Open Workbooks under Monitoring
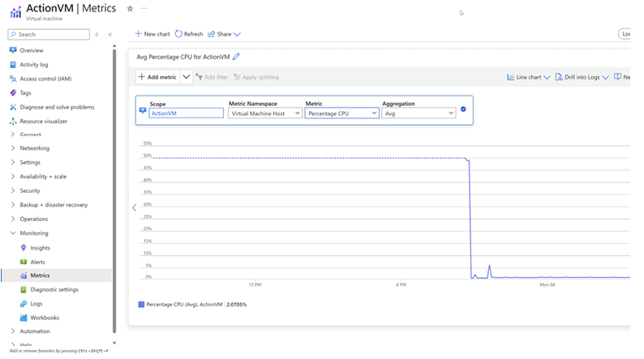This screenshot has height=359, width=644. pos(45,318)
